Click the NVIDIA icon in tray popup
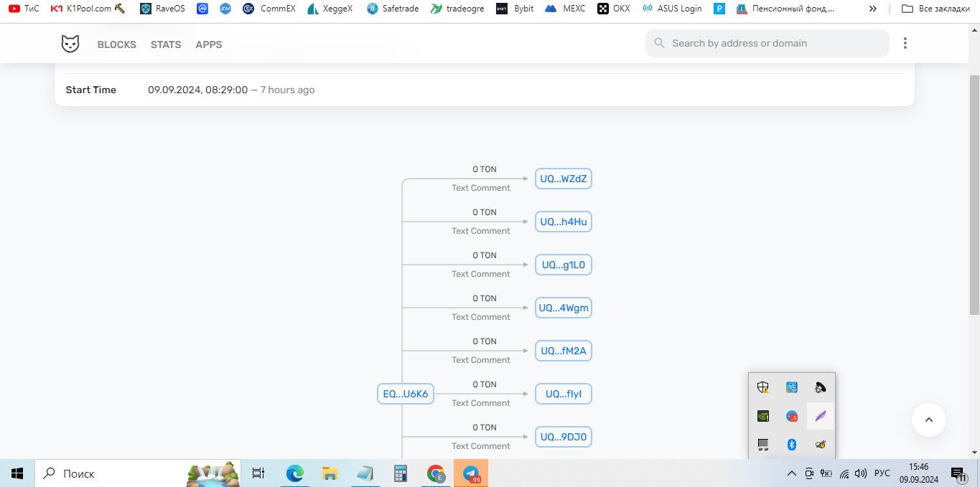Screen dimensions: 980x487 [x=763, y=416]
